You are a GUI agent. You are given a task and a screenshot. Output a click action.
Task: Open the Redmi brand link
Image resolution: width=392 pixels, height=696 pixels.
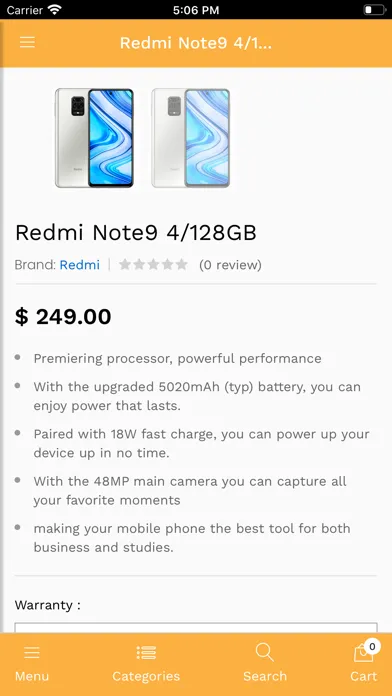pyautogui.click(x=80, y=265)
